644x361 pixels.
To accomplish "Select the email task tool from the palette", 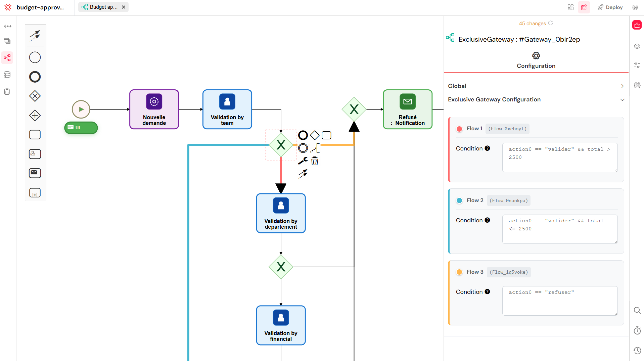I will coord(35,173).
